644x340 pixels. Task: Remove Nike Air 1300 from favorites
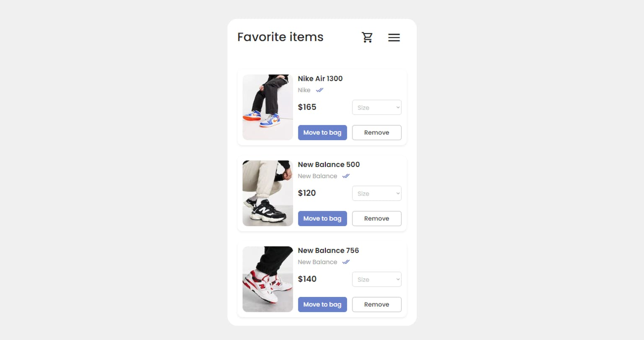(377, 133)
